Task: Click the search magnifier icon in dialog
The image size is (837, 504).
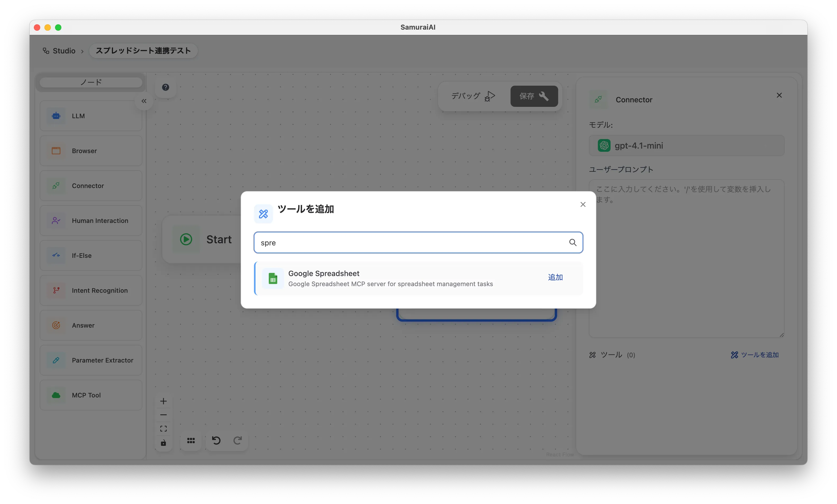Action: (573, 242)
